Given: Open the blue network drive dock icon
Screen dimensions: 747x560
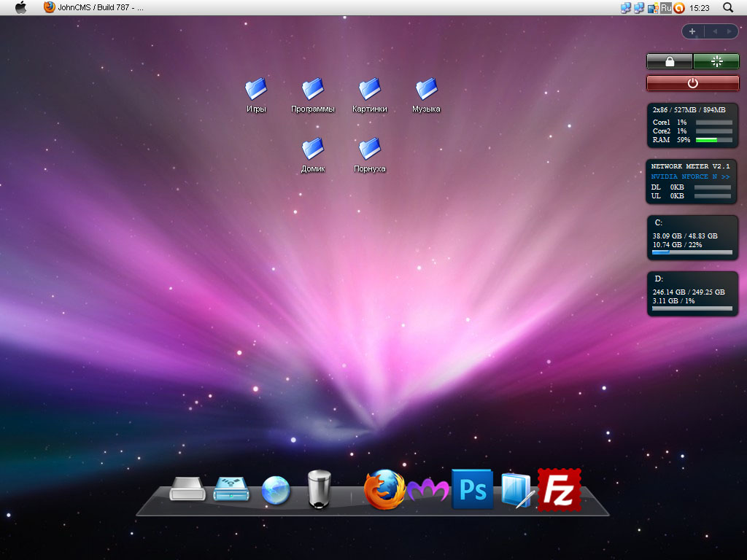Looking at the screenshot, I should [x=232, y=489].
